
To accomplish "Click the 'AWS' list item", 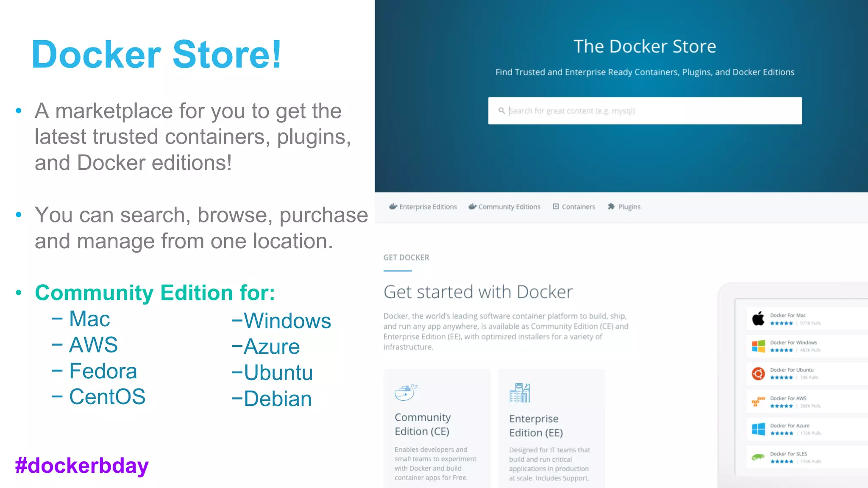I will (x=93, y=345).
